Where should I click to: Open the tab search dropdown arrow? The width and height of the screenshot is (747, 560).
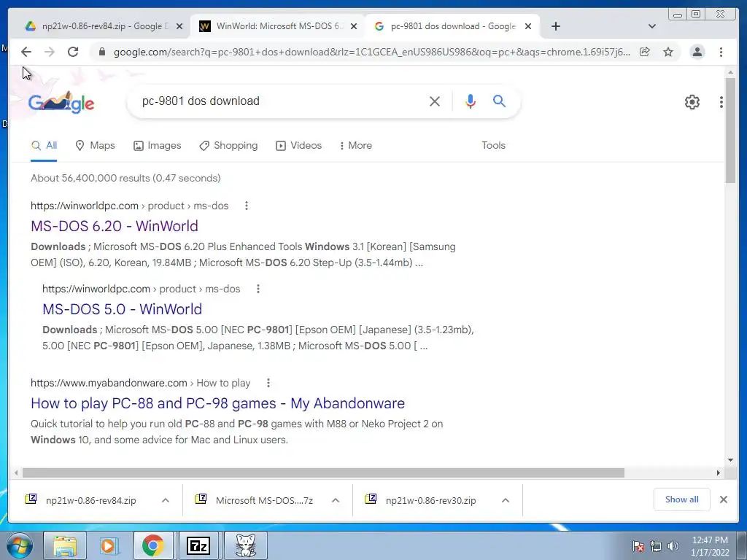(652, 26)
